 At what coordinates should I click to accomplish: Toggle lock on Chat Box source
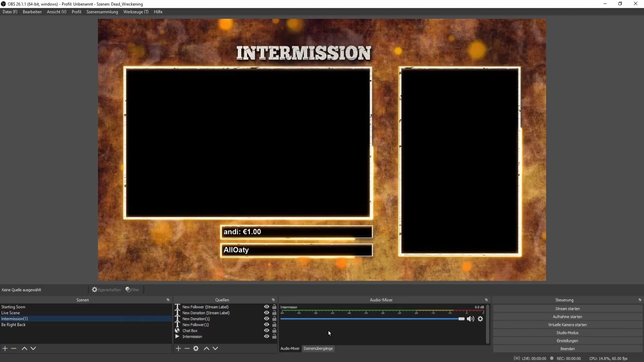(274, 330)
